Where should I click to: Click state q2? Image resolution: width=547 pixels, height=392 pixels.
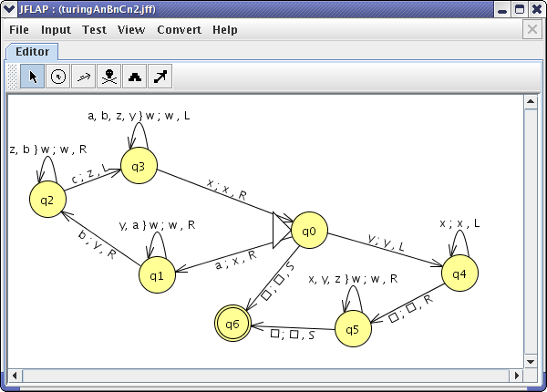(x=47, y=200)
